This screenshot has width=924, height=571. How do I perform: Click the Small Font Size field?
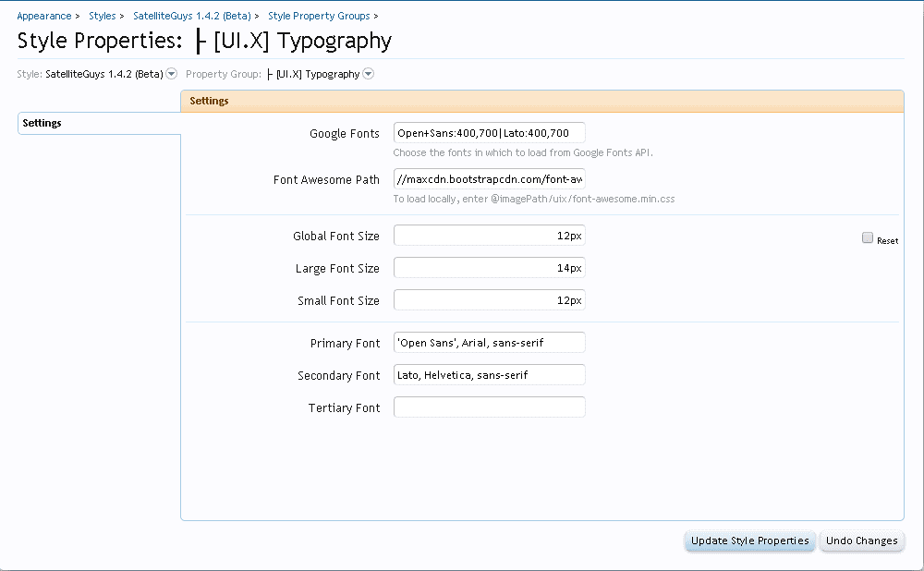[x=489, y=300]
